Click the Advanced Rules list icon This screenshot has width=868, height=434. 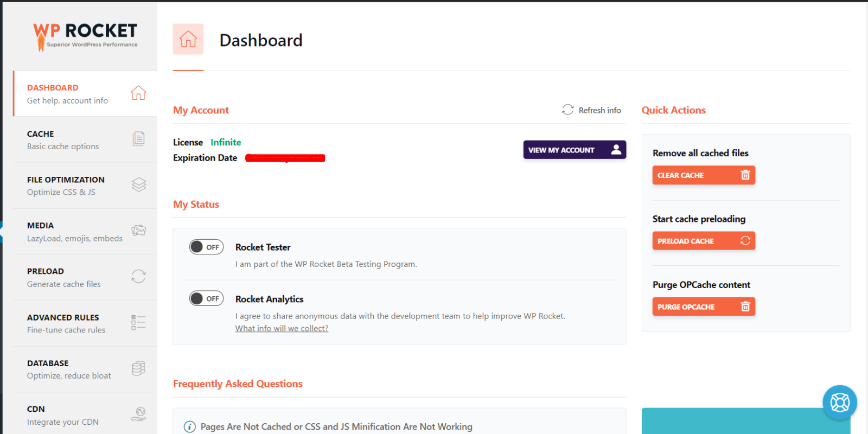(138, 323)
